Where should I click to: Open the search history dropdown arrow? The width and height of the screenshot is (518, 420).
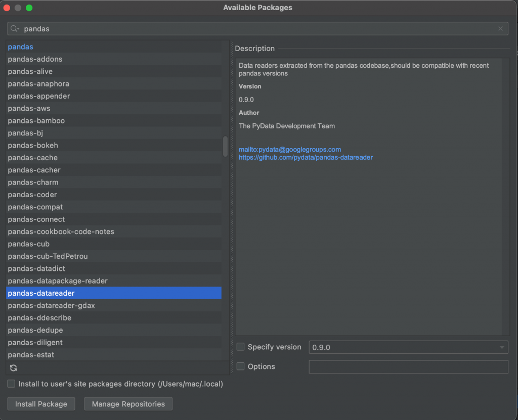[18, 29]
